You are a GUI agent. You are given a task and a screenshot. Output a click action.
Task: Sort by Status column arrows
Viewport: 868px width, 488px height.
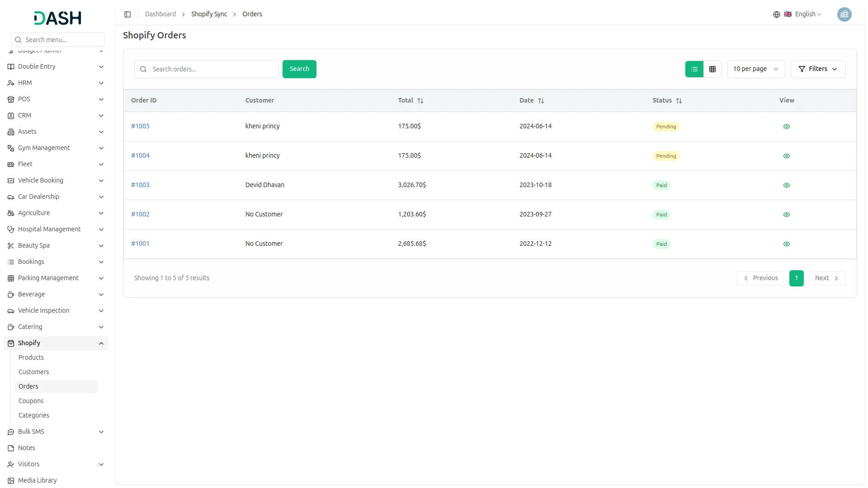coord(679,101)
